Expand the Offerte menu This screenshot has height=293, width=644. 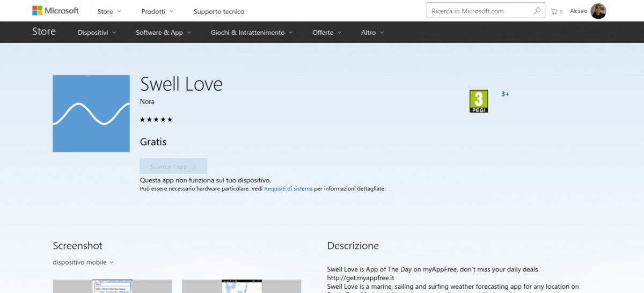coord(327,33)
